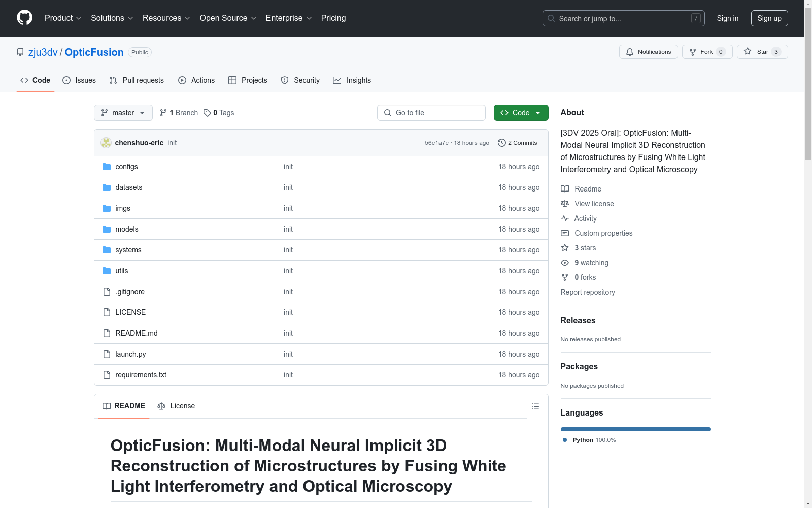Click the Report repository link
The width and height of the screenshot is (812, 508).
(588, 292)
